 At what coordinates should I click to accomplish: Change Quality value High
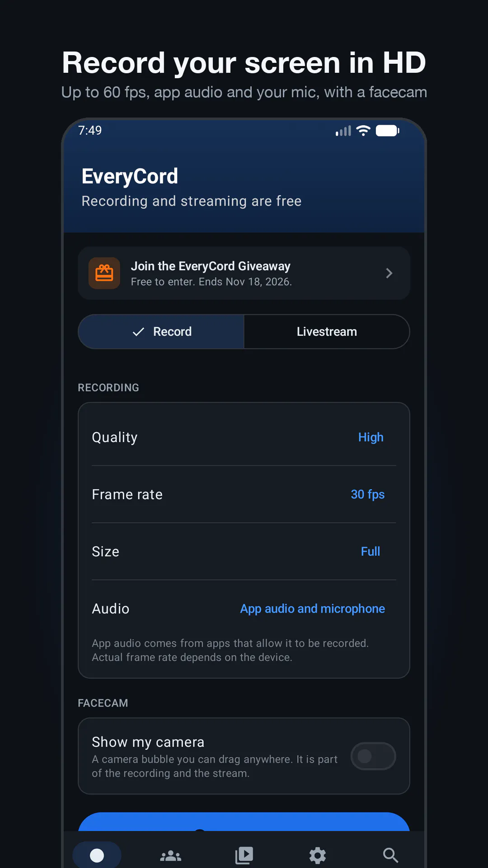[371, 437]
